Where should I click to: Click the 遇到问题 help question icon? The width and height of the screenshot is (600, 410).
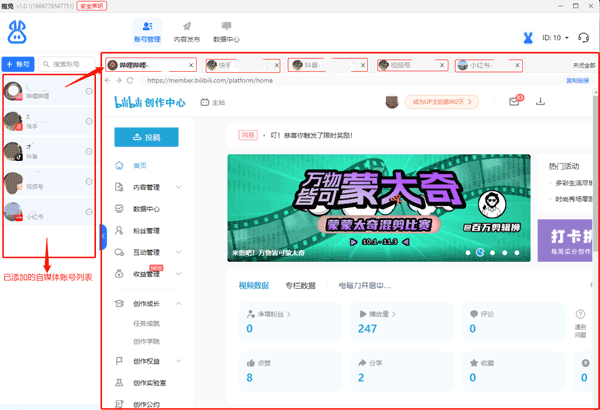point(580,314)
